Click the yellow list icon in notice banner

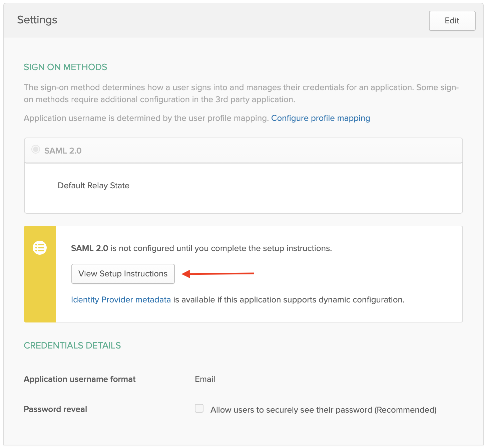click(40, 248)
